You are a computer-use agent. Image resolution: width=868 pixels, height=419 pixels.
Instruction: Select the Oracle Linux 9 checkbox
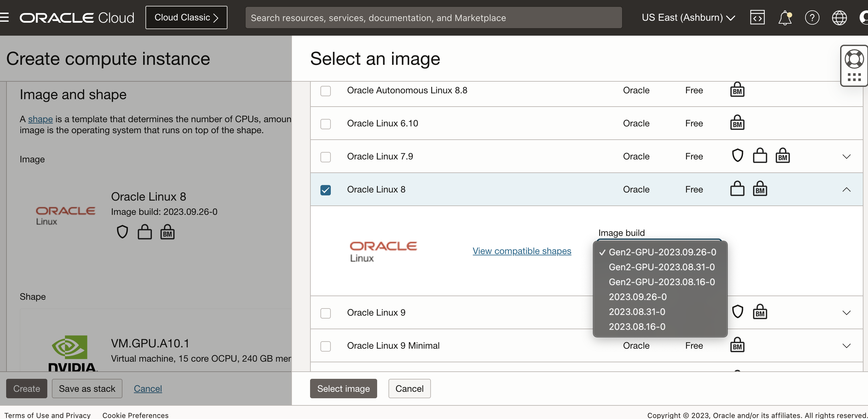[326, 313]
